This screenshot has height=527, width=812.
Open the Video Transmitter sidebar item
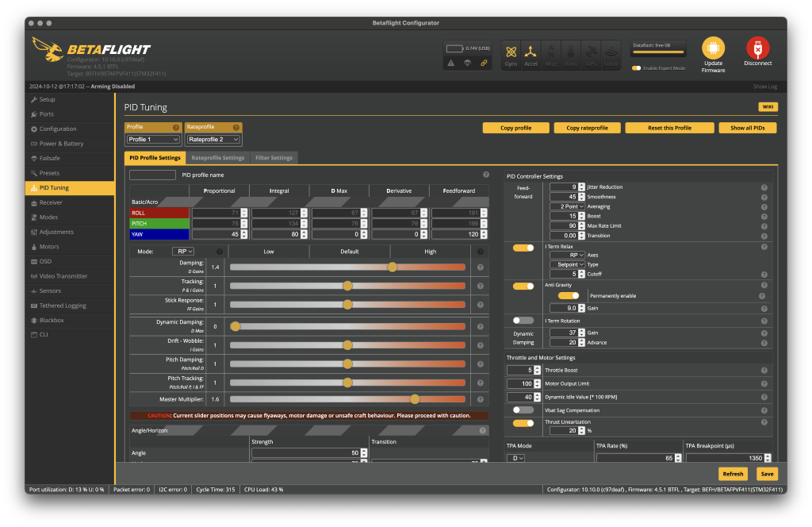[x=63, y=276]
